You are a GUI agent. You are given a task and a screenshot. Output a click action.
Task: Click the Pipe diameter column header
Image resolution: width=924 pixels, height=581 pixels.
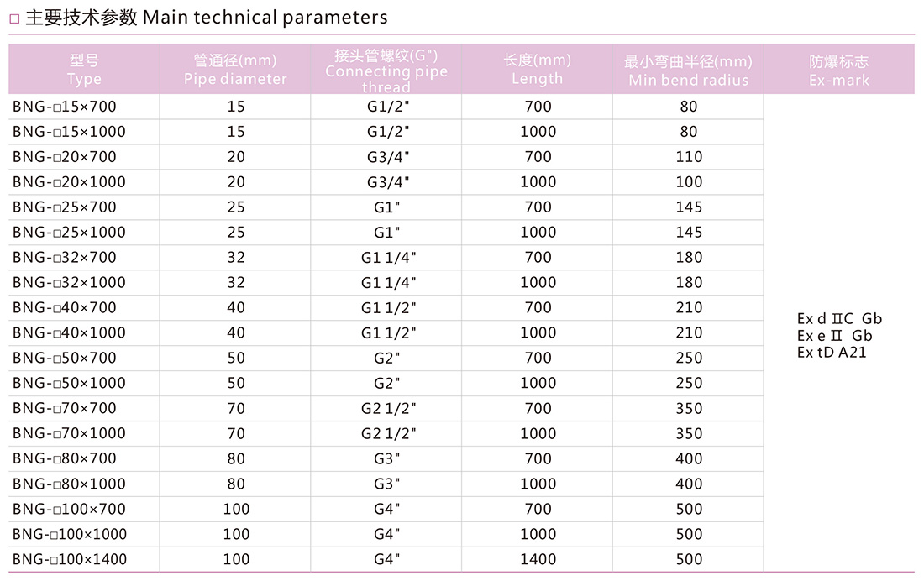[235, 69]
